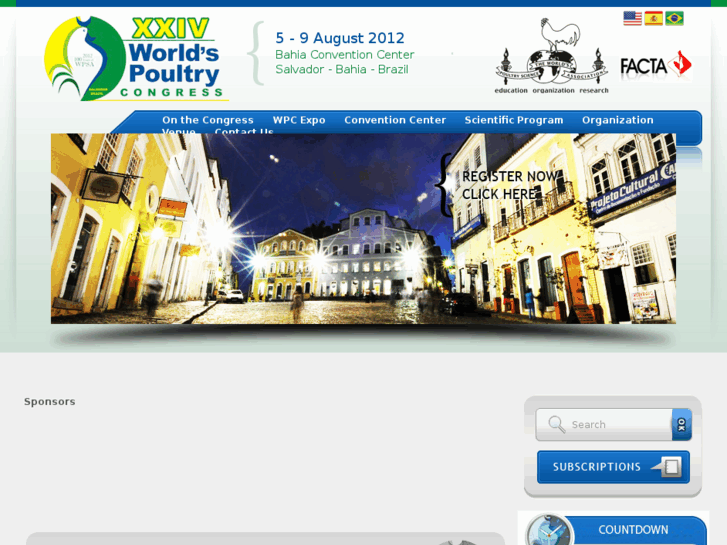Click the Salvador night street banner image
The height and width of the screenshot is (545, 727).
(363, 229)
